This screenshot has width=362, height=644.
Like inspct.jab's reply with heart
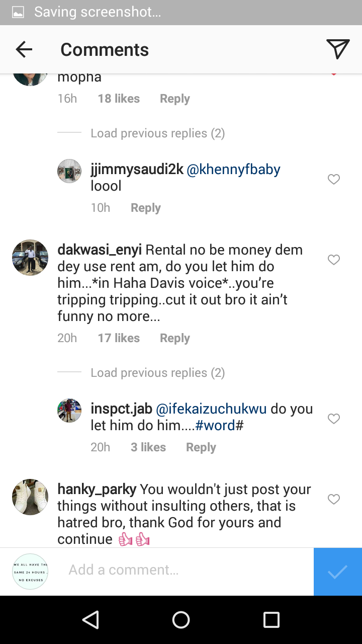tap(334, 419)
